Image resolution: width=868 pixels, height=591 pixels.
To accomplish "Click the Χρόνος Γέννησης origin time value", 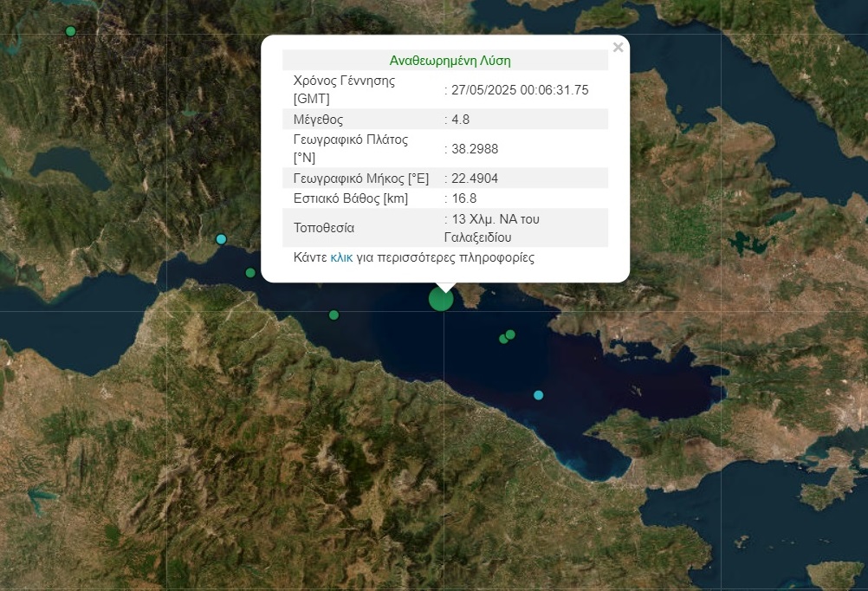I will 517,88.
